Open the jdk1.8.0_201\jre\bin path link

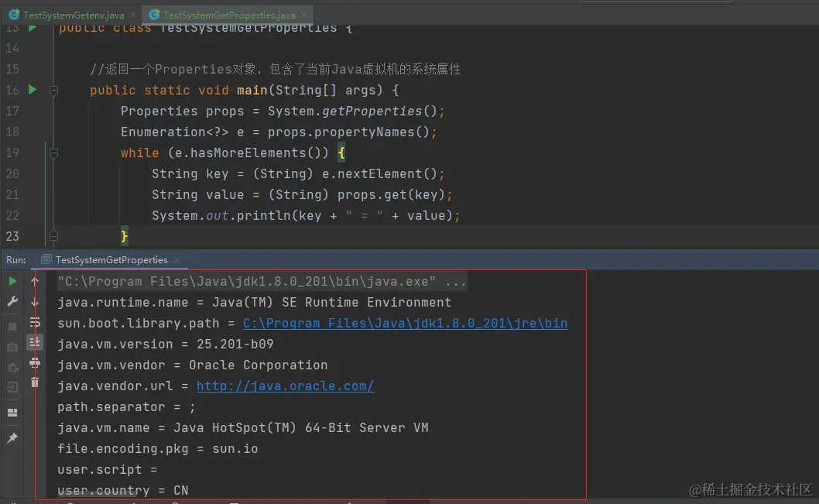406,324
